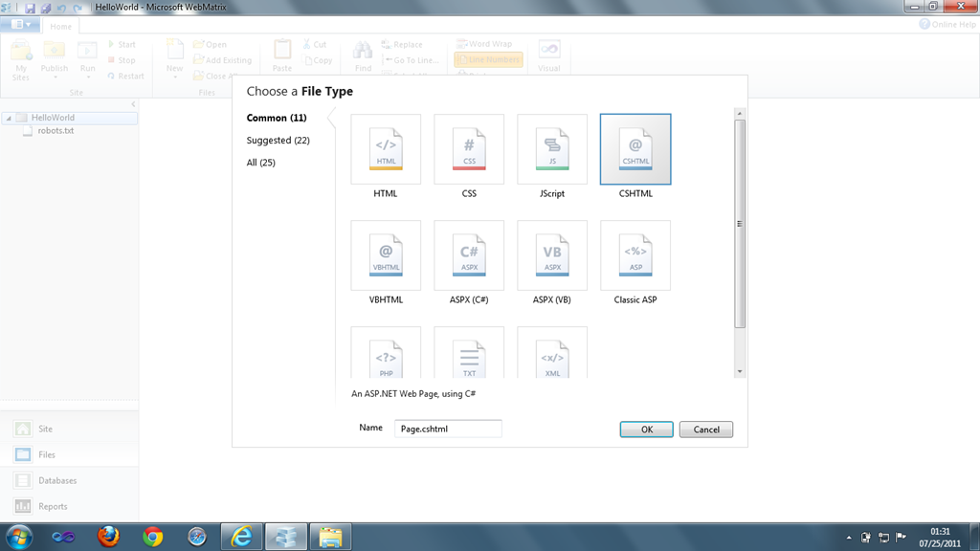
Task: Click the scroll up arrow in the file list
Action: (740, 114)
